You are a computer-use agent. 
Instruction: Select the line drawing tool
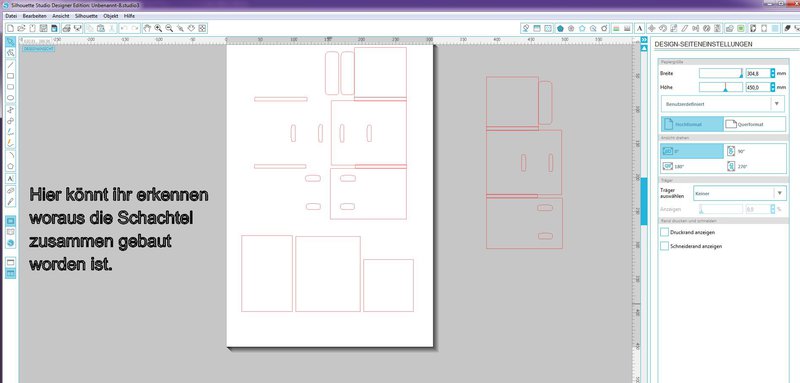coord(10,65)
